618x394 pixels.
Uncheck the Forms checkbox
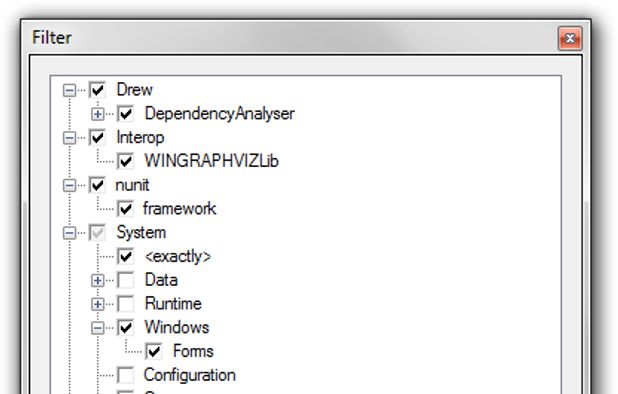click(154, 351)
